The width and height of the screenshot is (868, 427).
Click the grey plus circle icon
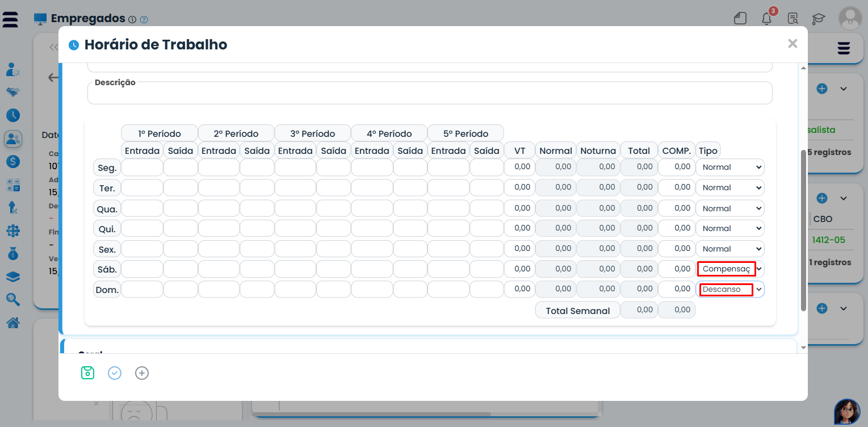click(x=142, y=373)
